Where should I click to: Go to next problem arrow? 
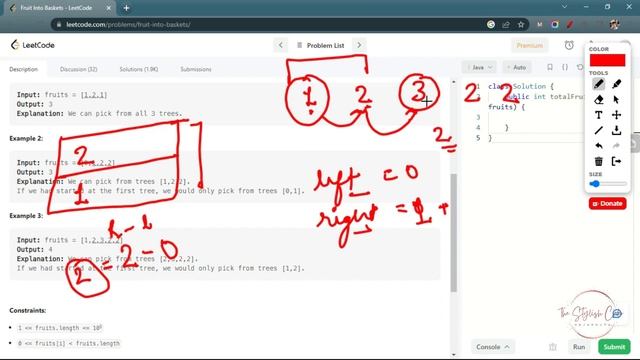359,45
